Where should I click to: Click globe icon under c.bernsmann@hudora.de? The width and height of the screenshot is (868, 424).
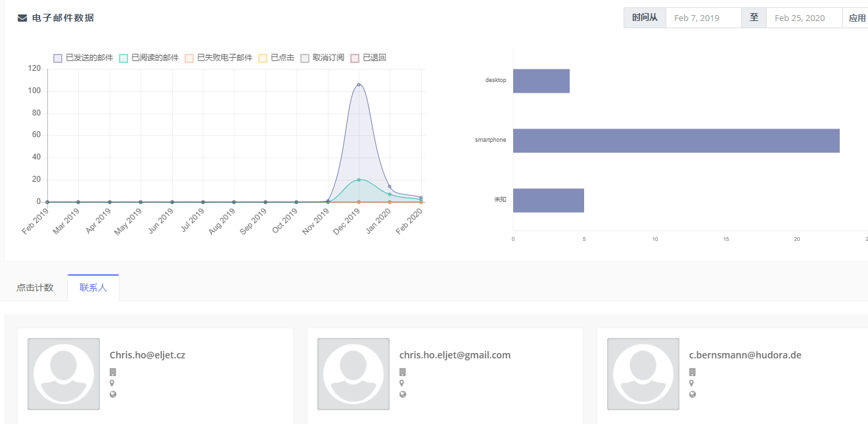click(x=692, y=394)
